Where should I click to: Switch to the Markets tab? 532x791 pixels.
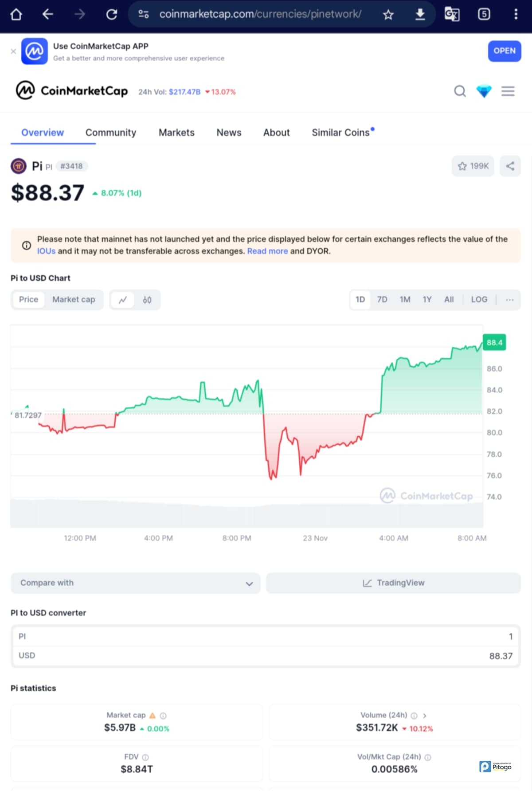point(176,133)
